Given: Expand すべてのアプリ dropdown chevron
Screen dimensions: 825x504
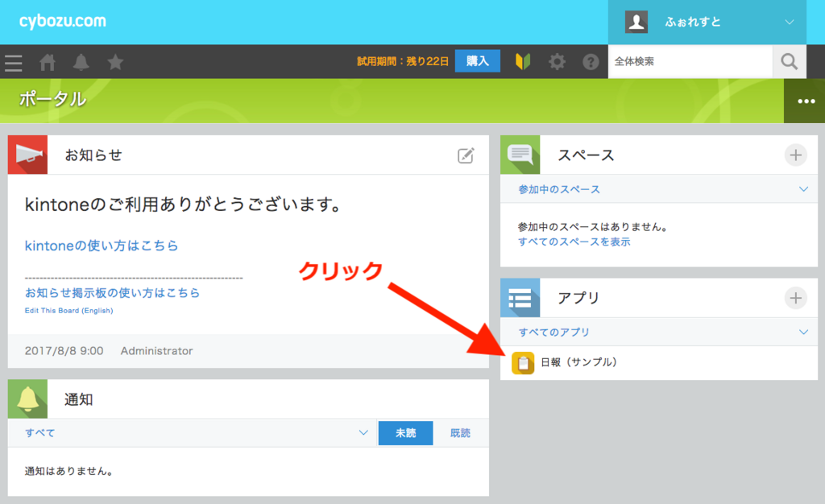Looking at the screenshot, I should [803, 333].
